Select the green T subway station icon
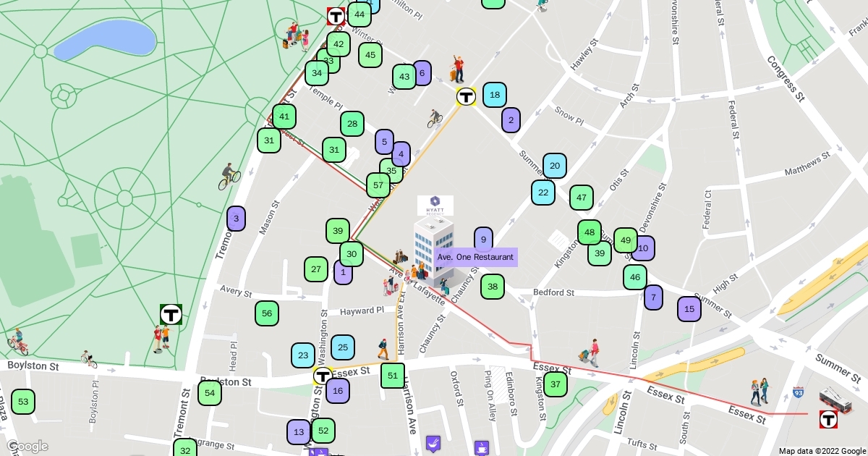Image resolution: width=868 pixels, height=456 pixels. click(171, 314)
